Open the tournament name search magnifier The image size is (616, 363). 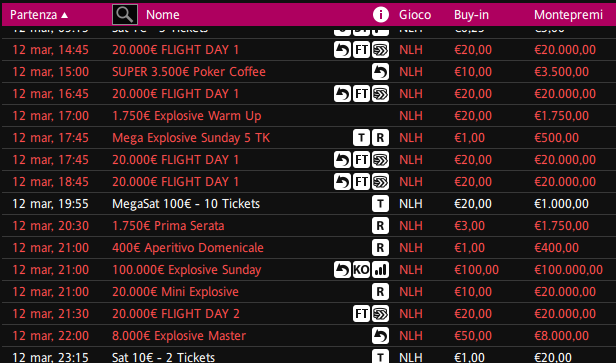pyautogui.click(x=125, y=15)
